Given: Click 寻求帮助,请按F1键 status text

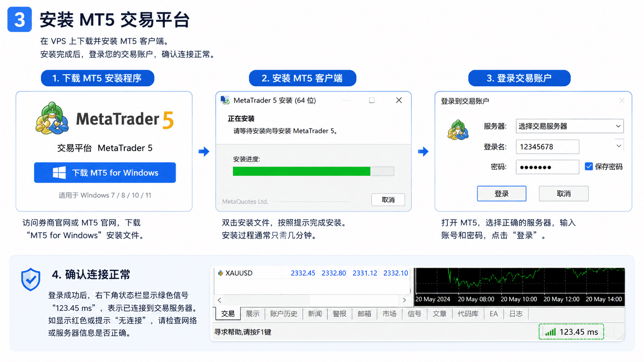Looking at the screenshot, I should tap(243, 332).
